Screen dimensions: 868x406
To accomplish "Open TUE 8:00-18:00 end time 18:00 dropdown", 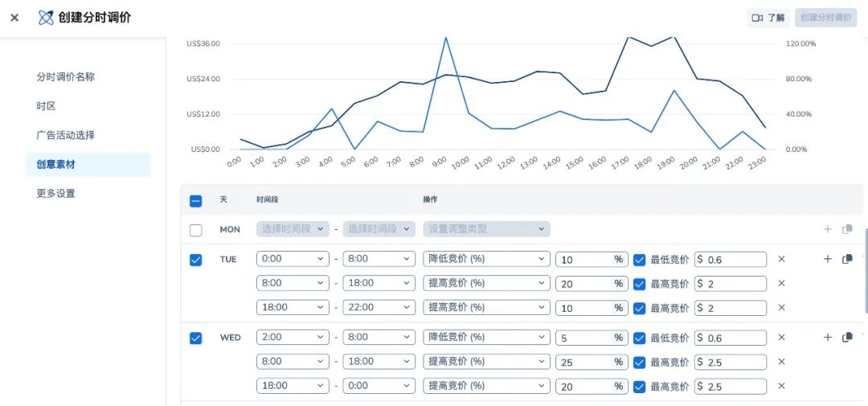I will click(x=379, y=283).
